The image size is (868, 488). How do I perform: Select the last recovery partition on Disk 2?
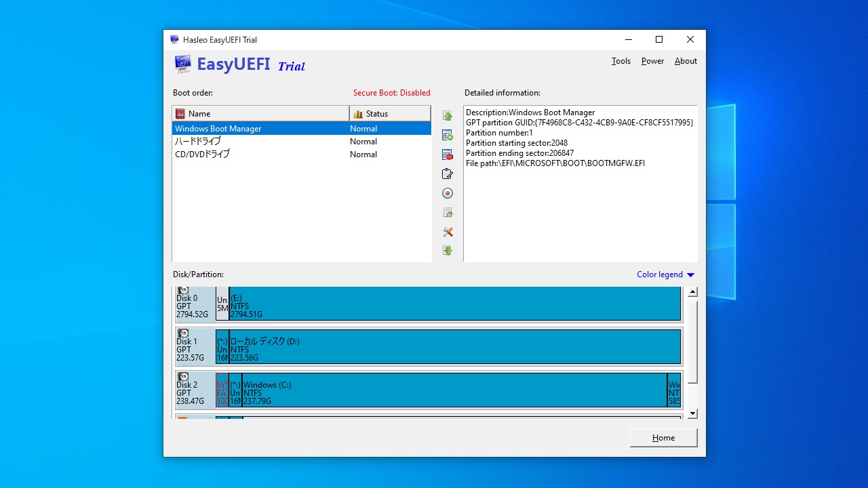[x=674, y=390]
